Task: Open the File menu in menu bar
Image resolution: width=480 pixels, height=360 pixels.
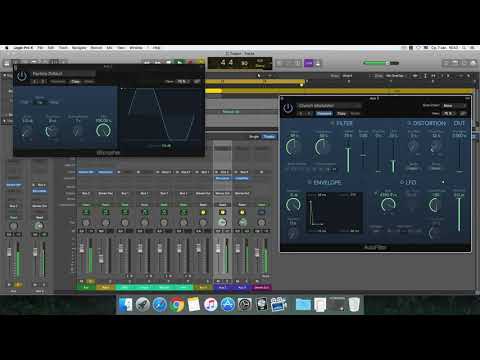Action: [40, 48]
